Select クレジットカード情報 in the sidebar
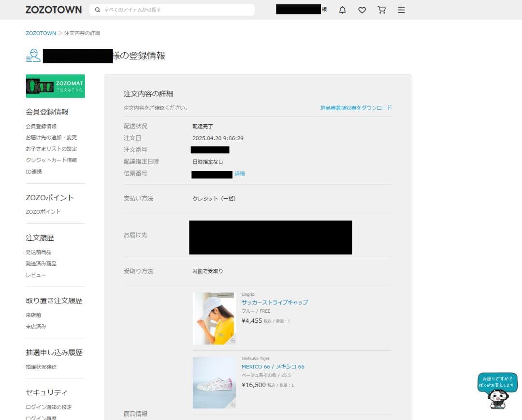This screenshot has height=420, width=522. [x=51, y=160]
